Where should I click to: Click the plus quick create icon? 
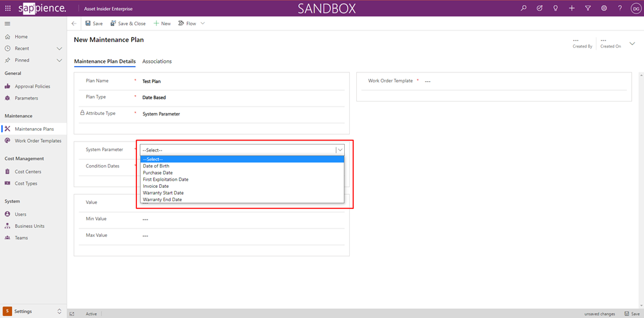coord(572,8)
